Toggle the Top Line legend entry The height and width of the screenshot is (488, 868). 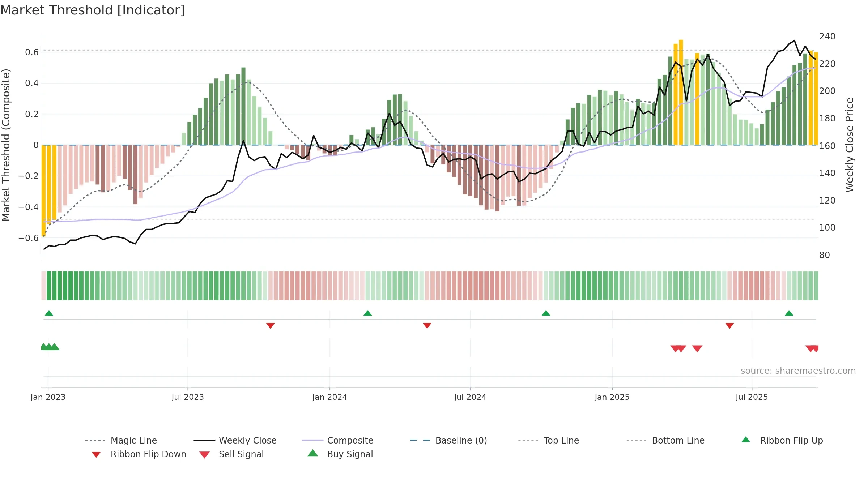point(549,440)
